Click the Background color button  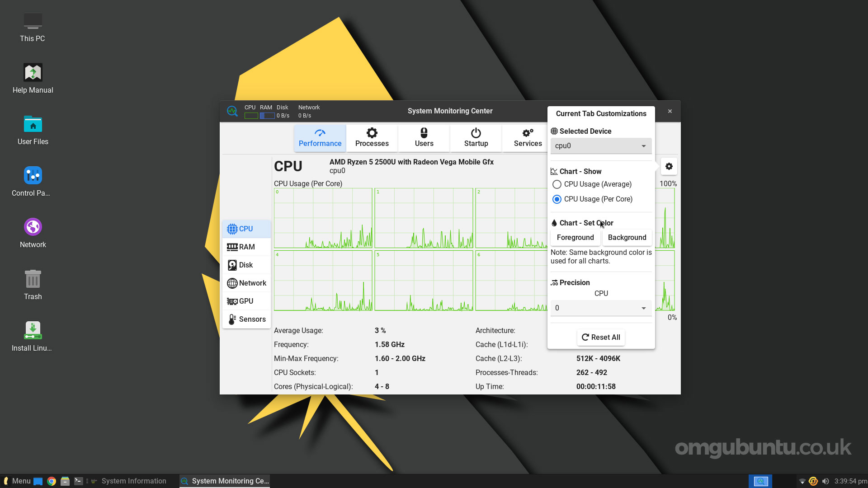627,238
